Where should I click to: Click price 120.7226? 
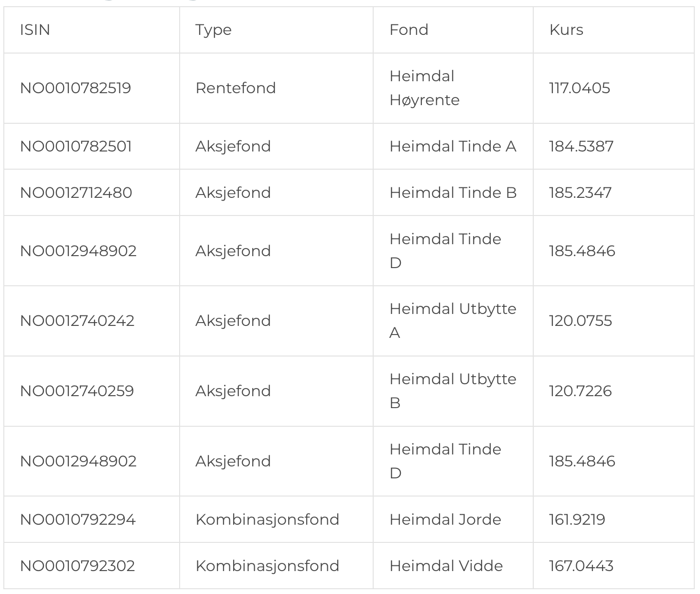(x=580, y=391)
